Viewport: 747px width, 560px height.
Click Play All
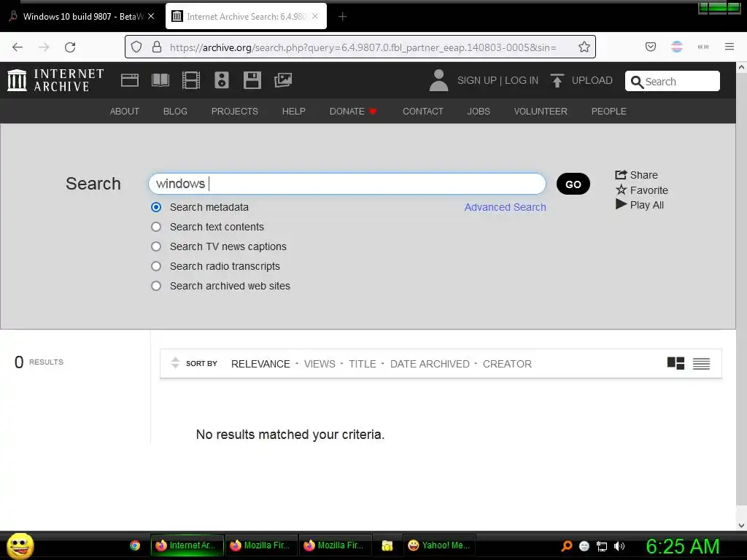[640, 205]
